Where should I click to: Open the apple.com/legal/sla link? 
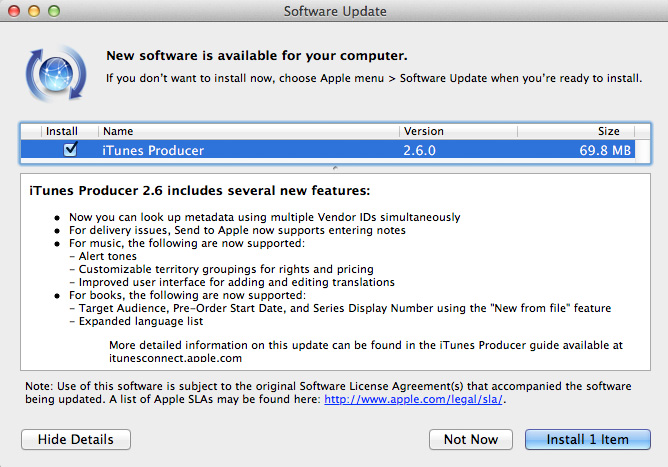click(x=413, y=399)
